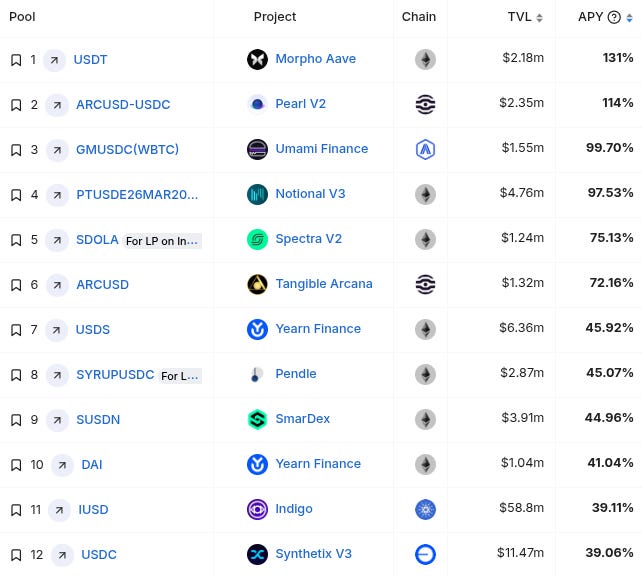
Task: Click the SmarDex logo icon
Action: (x=258, y=419)
